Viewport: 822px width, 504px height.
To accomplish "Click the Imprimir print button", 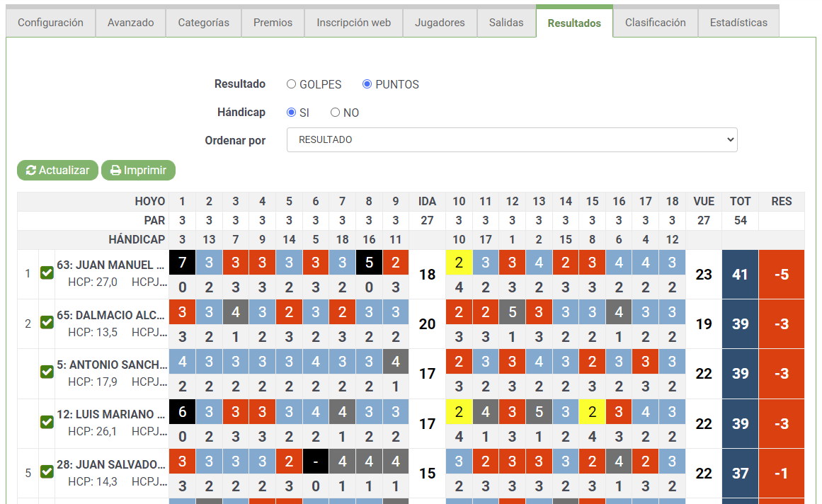I will coord(138,171).
